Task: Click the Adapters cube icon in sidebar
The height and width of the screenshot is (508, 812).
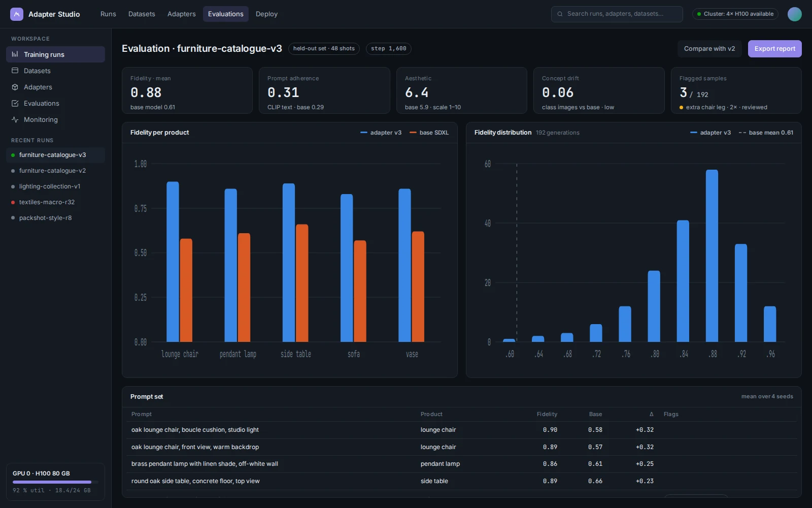Action: click(x=15, y=87)
